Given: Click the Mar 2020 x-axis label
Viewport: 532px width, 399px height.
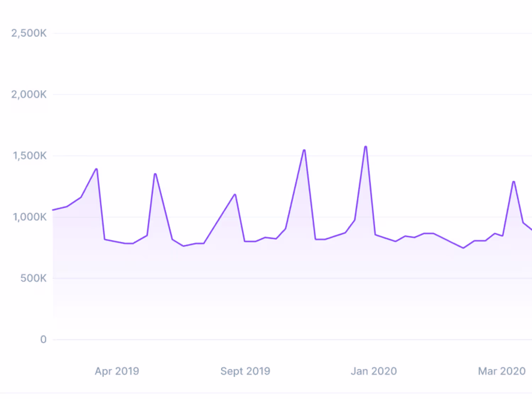Looking at the screenshot, I should [502, 371].
